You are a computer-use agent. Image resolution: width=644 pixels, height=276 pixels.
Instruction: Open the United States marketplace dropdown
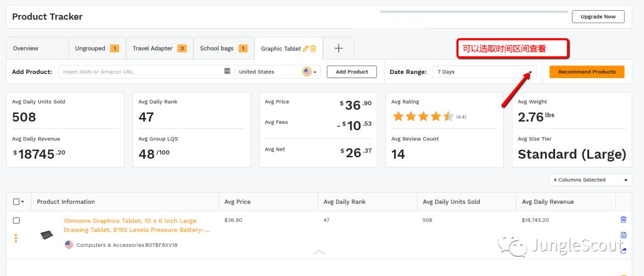pos(278,72)
